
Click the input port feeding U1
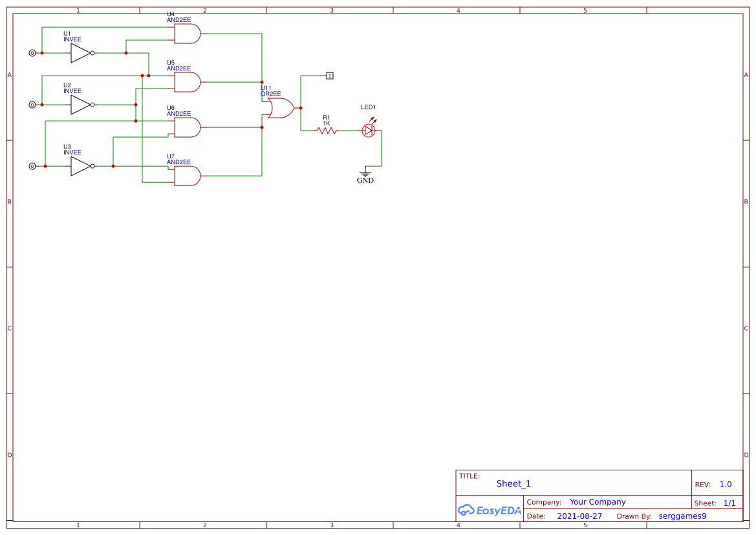point(32,53)
